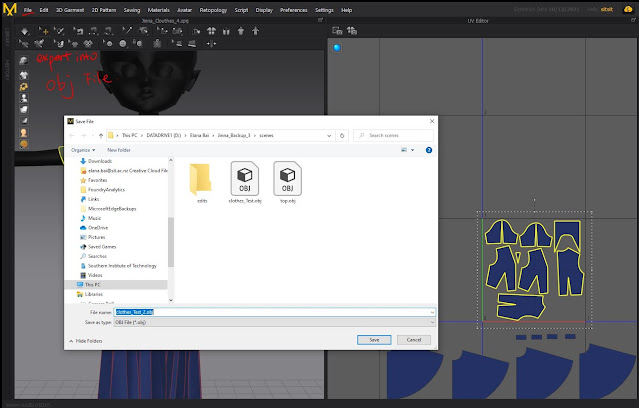639x408 pixels.
Task: Select Videos in the folder tree
Action: coord(95,275)
